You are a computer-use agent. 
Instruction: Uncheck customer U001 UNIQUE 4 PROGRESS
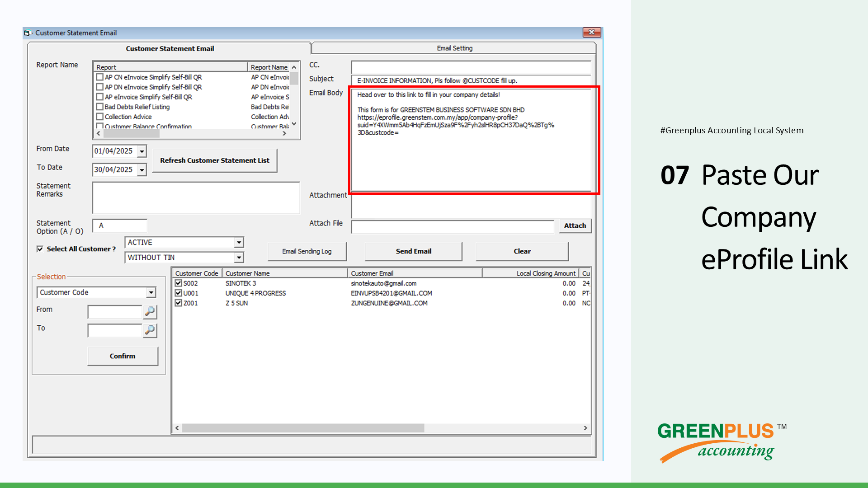tap(179, 293)
